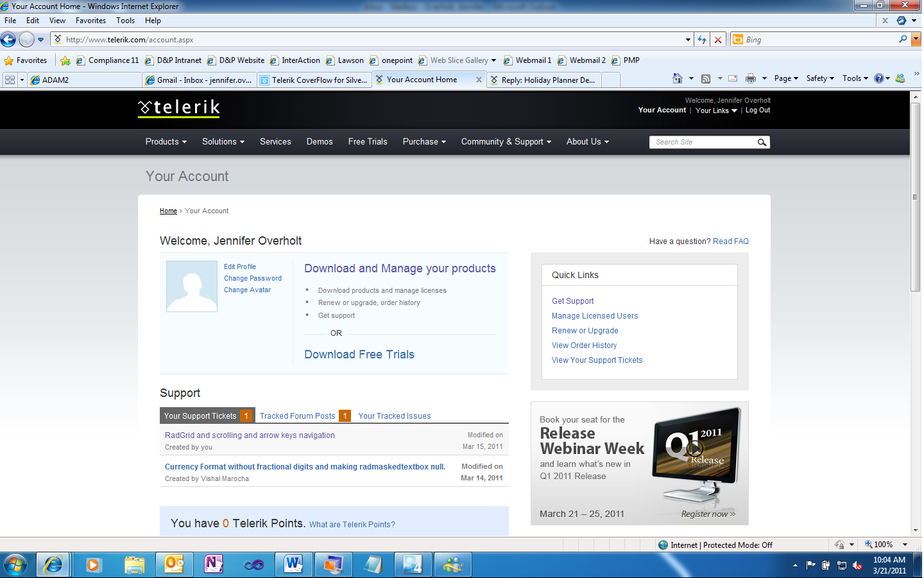
Task: Click the Refresh page icon
Action: click(702, 40)
